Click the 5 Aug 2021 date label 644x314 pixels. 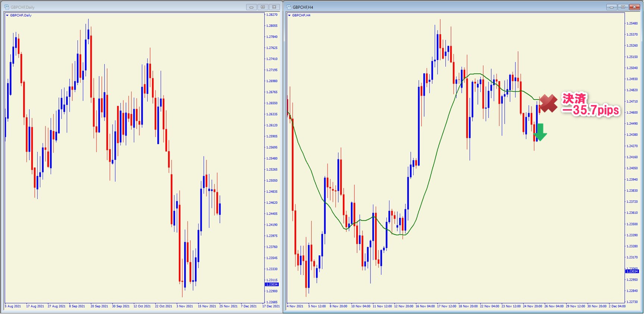(x=13, y=307)
